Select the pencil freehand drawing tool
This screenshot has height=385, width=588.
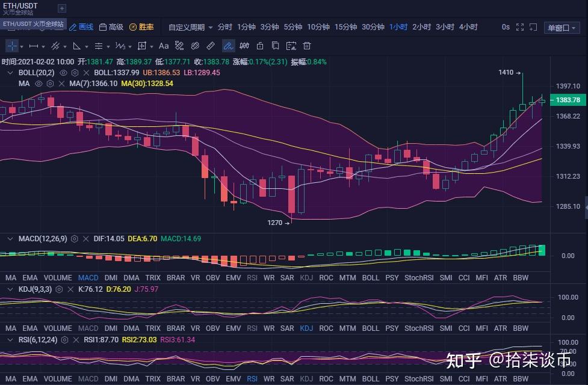click(x=228, y=46)
